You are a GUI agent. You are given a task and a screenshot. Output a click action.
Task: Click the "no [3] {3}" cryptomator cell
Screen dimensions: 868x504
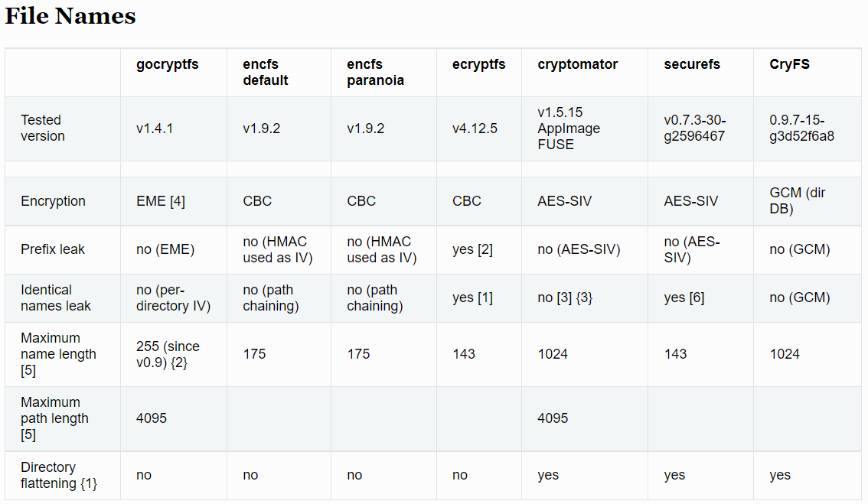(565, 298)
